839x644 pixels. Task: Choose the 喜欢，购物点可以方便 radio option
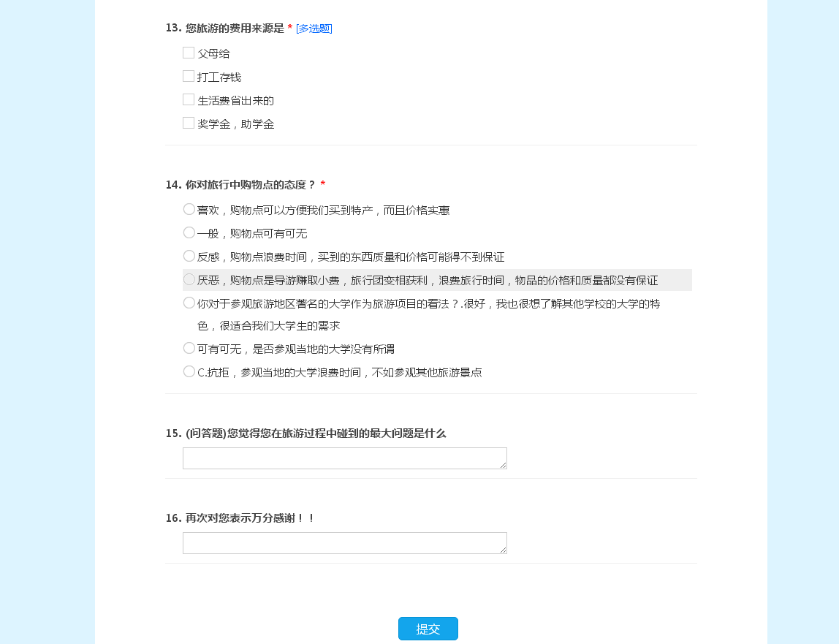[x=189, y=209]
